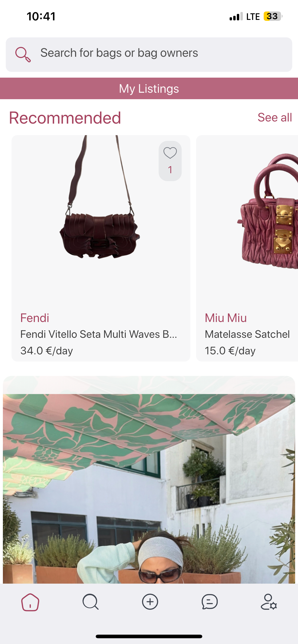Expand Recommended with See all
298x644 pixels.
pyautogui.click(x=275, y=117)
